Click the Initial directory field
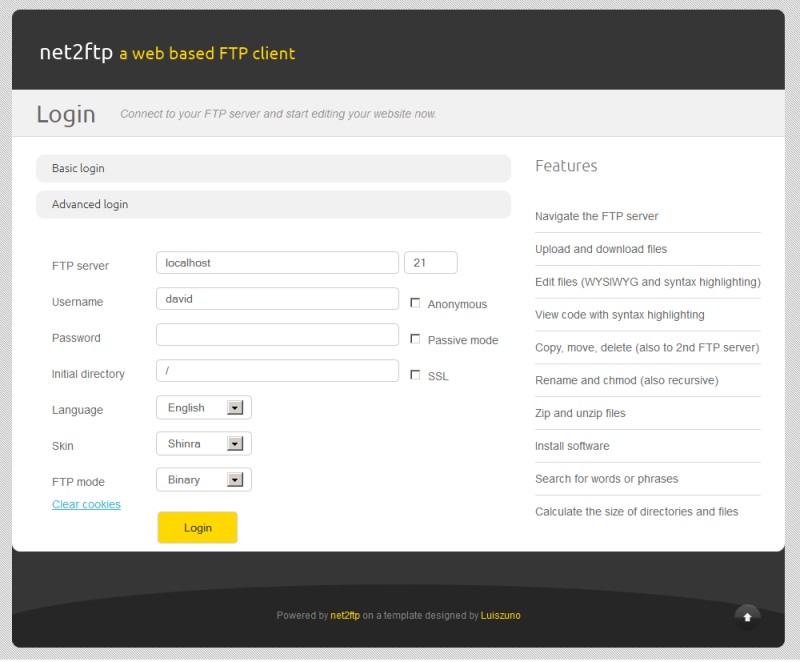 (x=277, y=371)
